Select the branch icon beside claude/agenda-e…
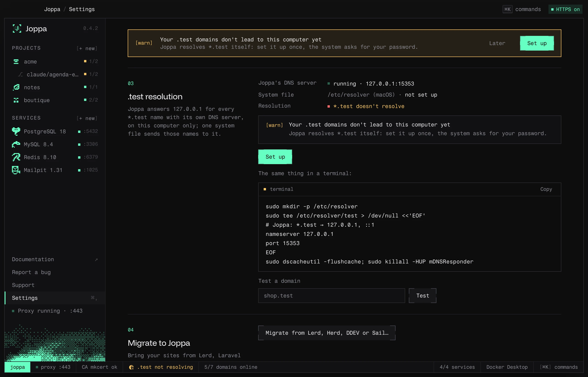Image resolution: width=588 pixels, height=377 pixels. [20, 74]
